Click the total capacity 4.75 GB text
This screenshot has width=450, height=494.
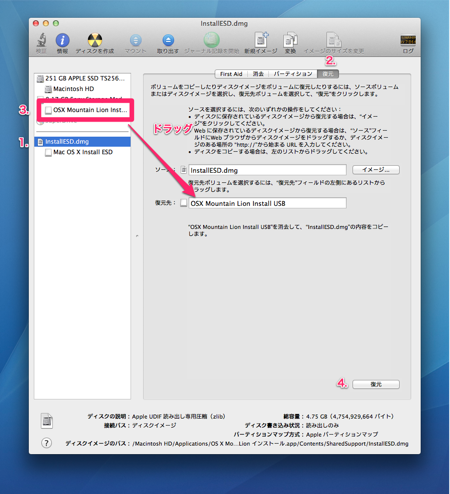[349, 416]
